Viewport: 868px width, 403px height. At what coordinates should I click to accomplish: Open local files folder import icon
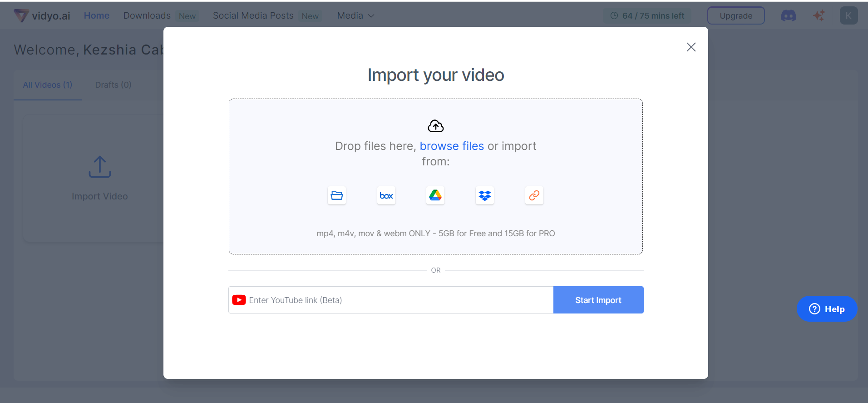click(x=337, y=195)
